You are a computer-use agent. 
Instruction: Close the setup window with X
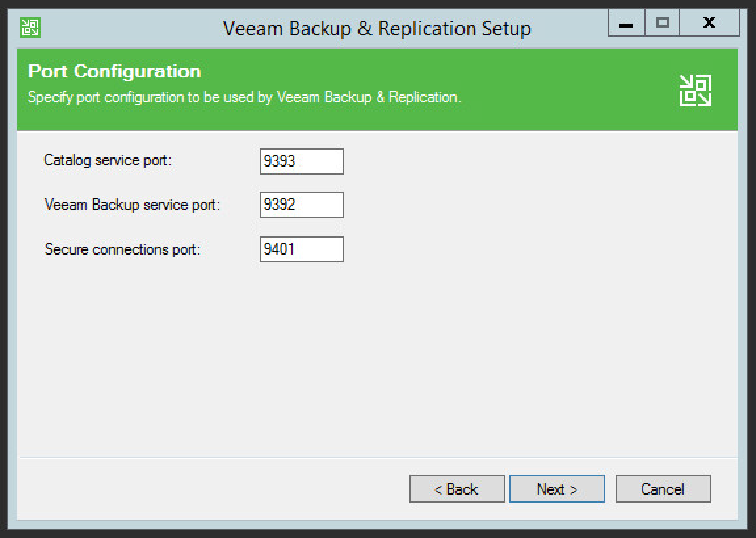pos(709,24)
